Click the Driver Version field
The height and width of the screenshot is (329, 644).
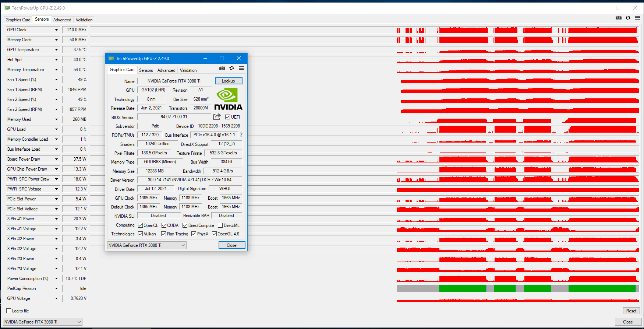point(190,180)
